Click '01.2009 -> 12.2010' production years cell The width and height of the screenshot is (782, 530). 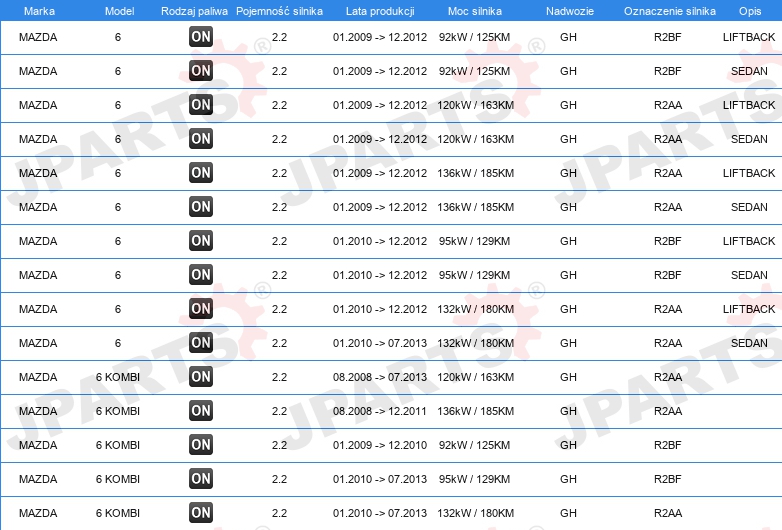pyautogui.click(x=380, y=445)
